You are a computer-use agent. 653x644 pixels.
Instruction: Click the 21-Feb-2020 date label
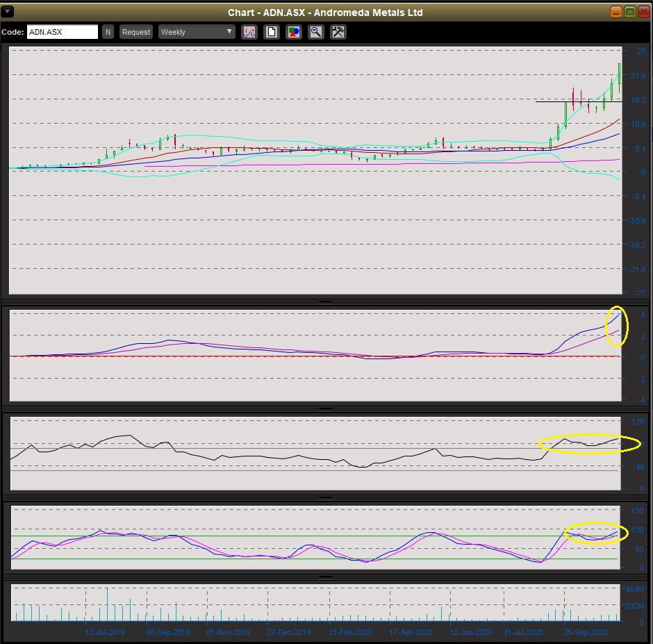tap(350, 632)
